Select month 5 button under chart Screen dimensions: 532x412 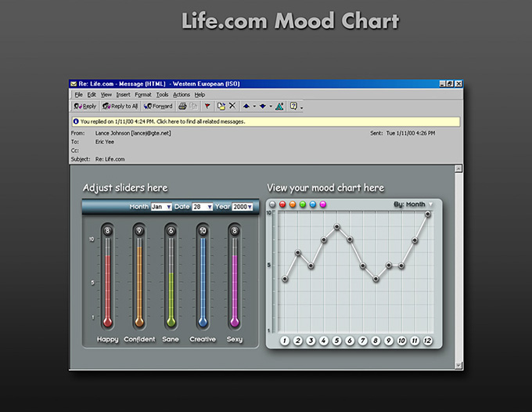336,341
